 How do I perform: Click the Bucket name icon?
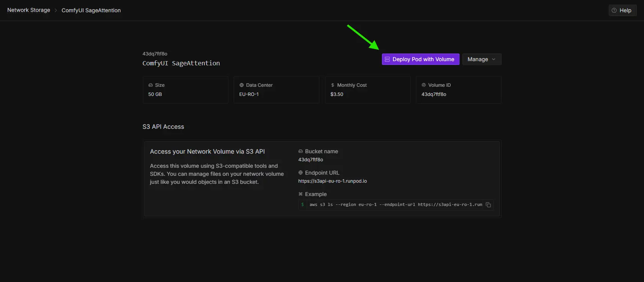(300, 151)
